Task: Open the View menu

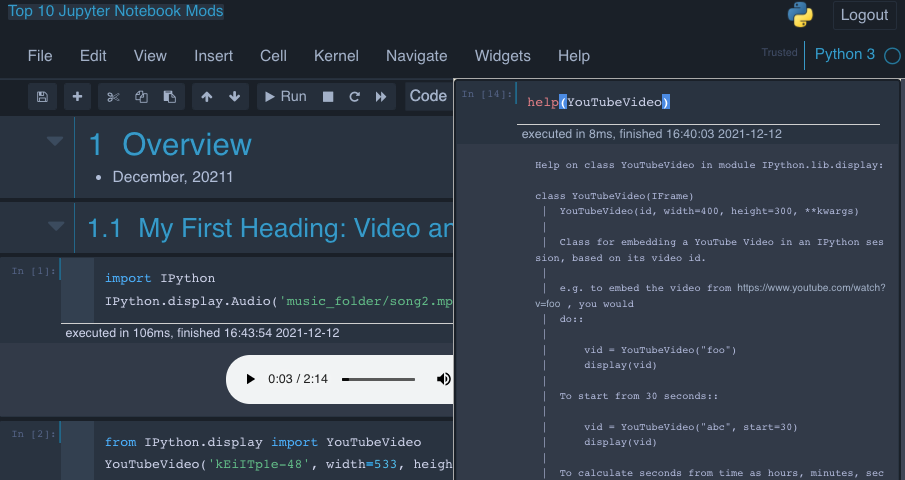Action: click(x=150, y=56)
